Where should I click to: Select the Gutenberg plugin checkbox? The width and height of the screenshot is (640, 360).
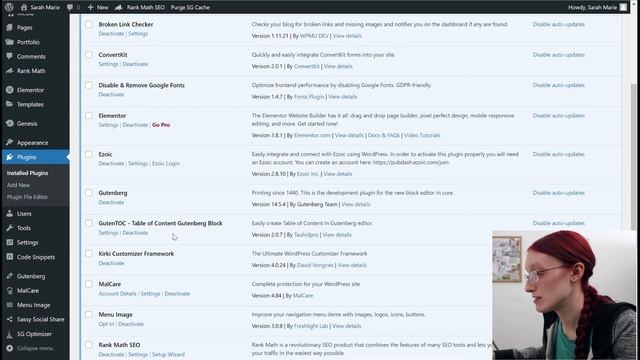(x=89, y=192)
